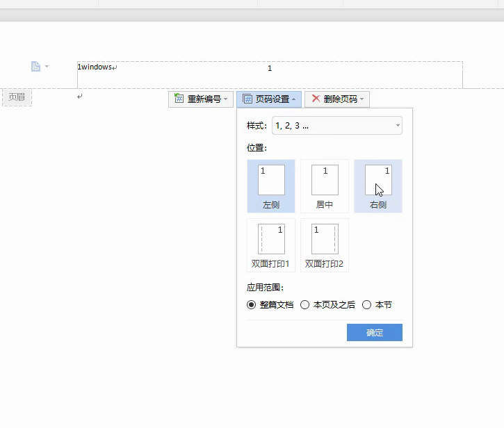This screenshot has width=504, height=428.
Task: Click the document icon left of the header
Action: pos(35,67)
